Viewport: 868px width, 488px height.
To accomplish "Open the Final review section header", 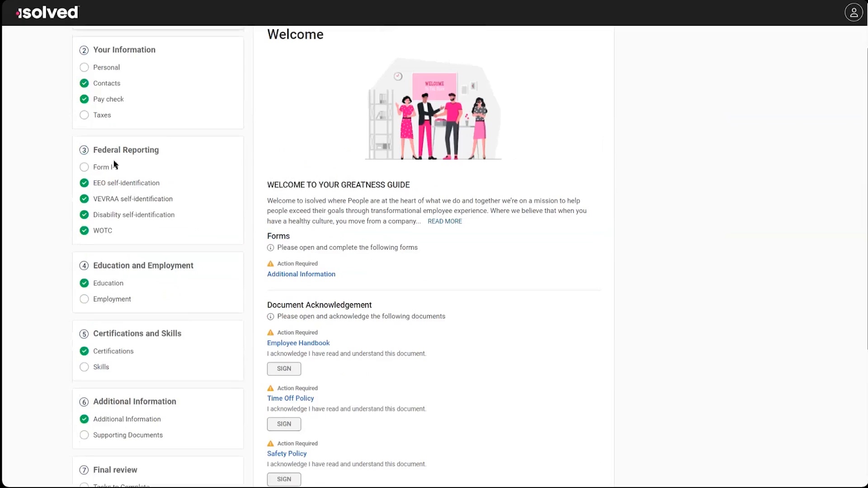I will click(115, 470).
